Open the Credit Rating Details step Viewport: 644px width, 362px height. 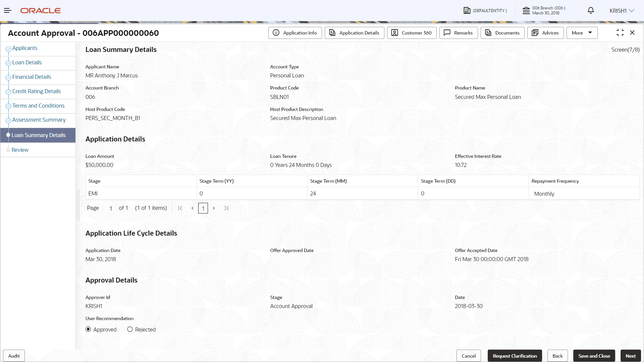[37, 91]
